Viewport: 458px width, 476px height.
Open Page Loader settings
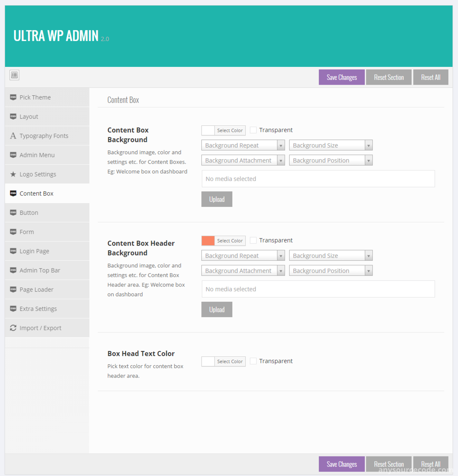[x=47, y=289]
